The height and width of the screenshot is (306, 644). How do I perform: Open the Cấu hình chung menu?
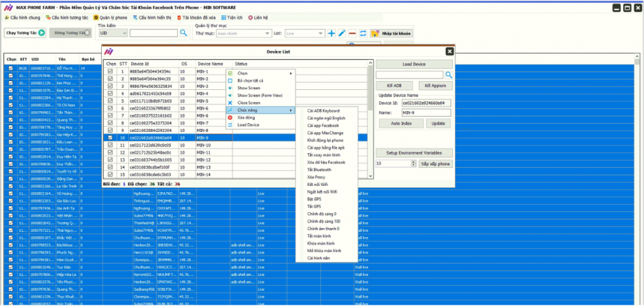tap(22, 18)
